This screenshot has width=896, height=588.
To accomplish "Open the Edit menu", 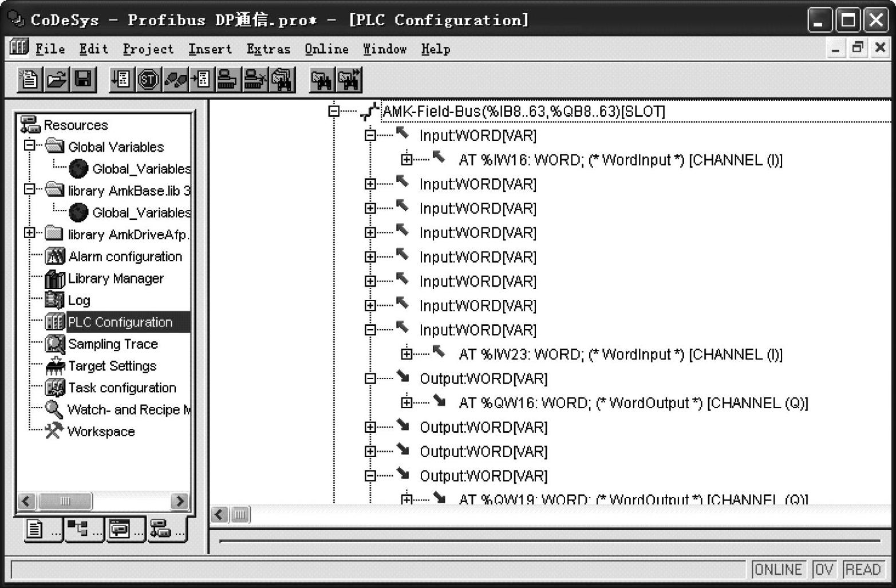I will (94, 49).
